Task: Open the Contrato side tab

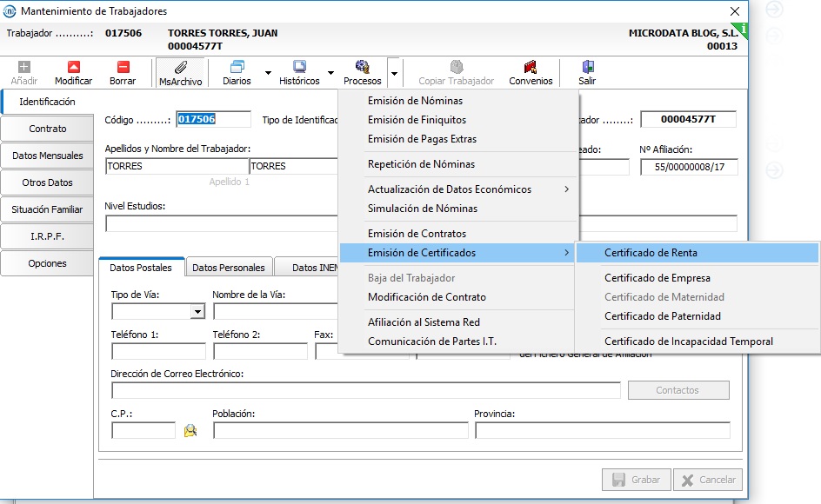Action: (47, 129)
